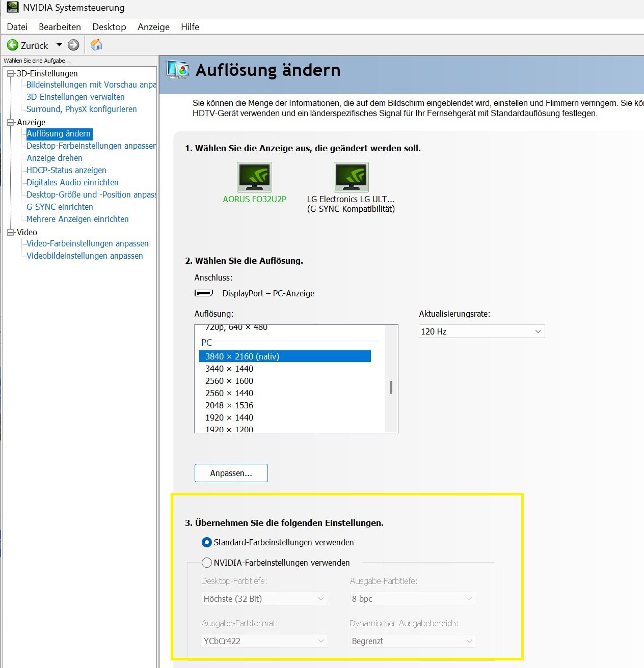
Task: Open Digitales Audio einrichten
Action: click(x=72, y=183)
